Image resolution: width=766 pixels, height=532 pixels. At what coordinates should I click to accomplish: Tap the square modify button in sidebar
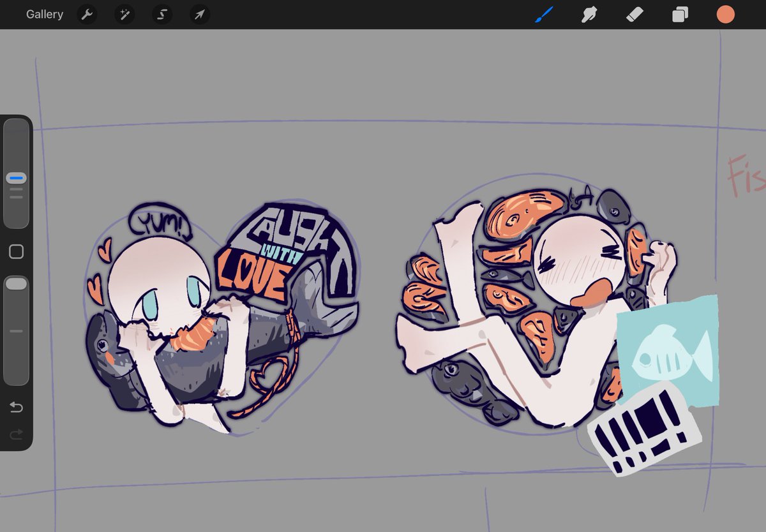coord(17,251)
